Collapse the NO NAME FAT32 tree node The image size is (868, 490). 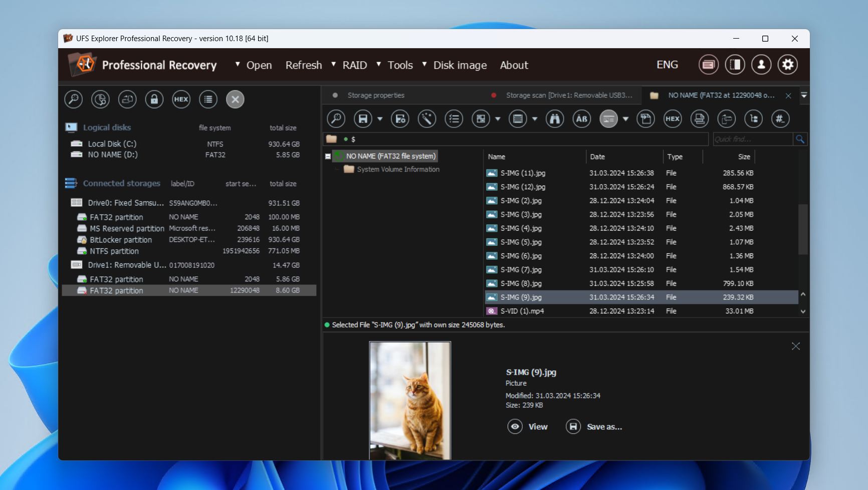[327, 156]
